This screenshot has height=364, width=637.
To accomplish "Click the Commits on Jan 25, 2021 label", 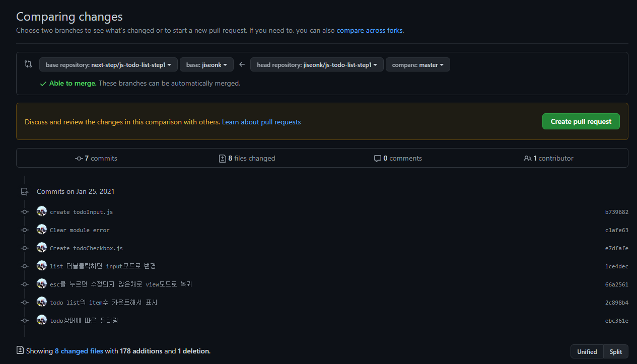I will (76, 191).
